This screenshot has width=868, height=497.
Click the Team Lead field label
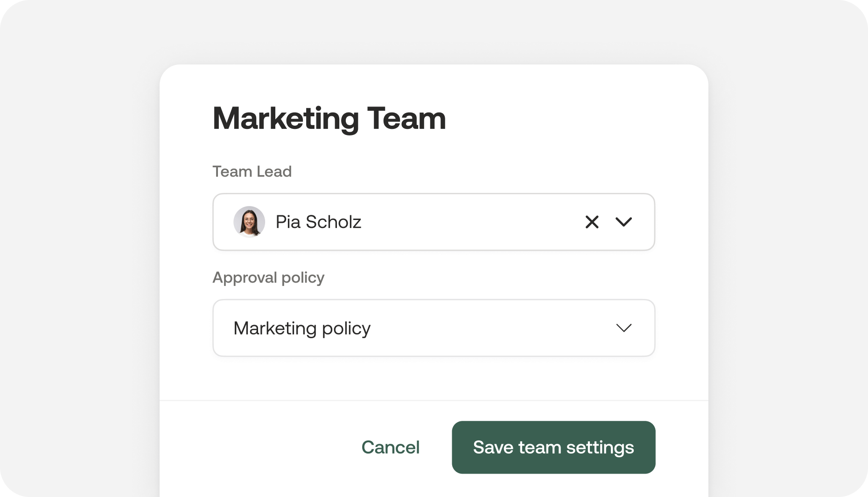(252, 171)
